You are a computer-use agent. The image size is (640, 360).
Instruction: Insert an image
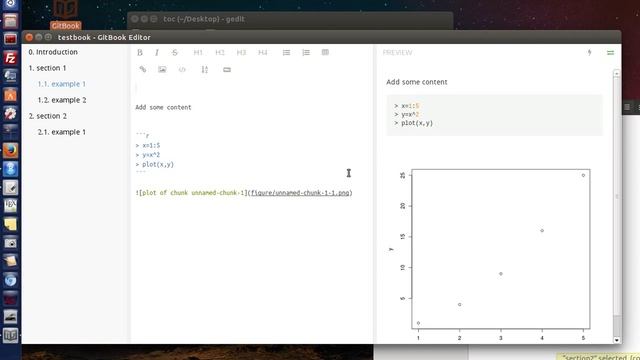point(162,69)
